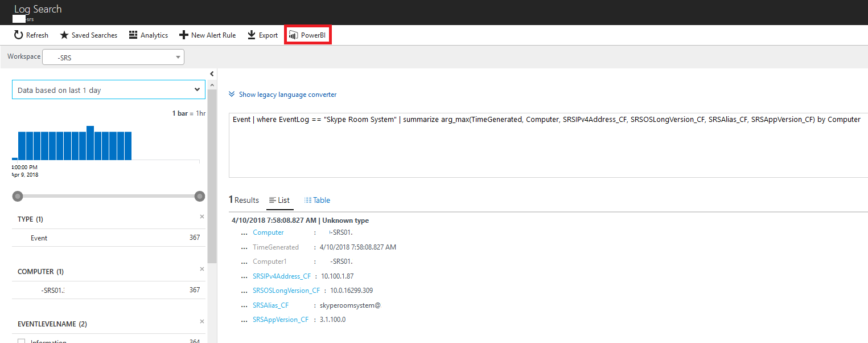The image size is (868, 343).
Task: Switch to the List view tab
Action: coord(279,200)
